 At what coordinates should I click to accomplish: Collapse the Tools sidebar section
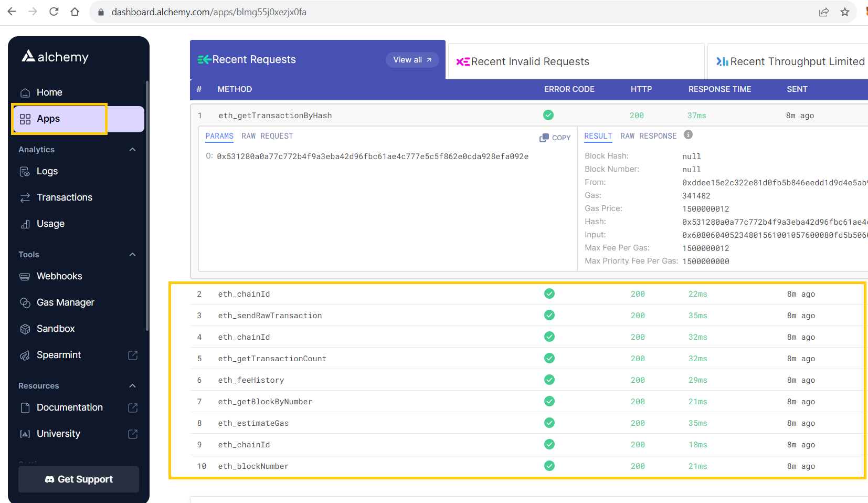point(132,255)
